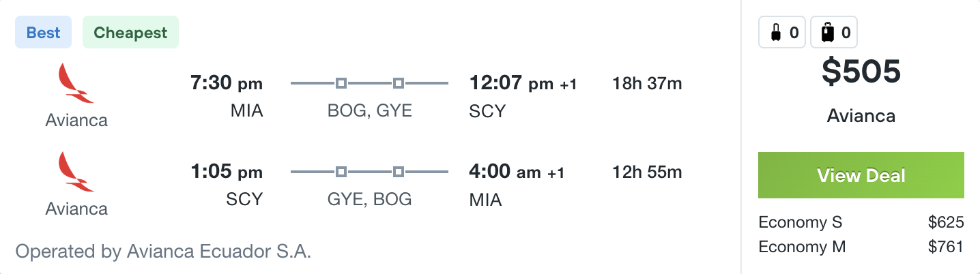Image resolution: width=980 pixels, height=274 pixels.
Task: Click Operated by Avianca Ecuador S.A. note
Action: (x=163, y=252)
